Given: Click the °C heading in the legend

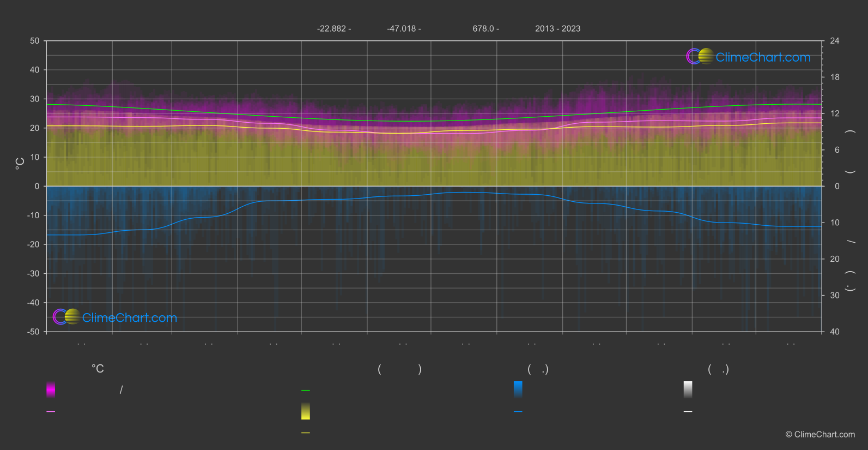Looking at the screenshot, I should click(98, 369).
